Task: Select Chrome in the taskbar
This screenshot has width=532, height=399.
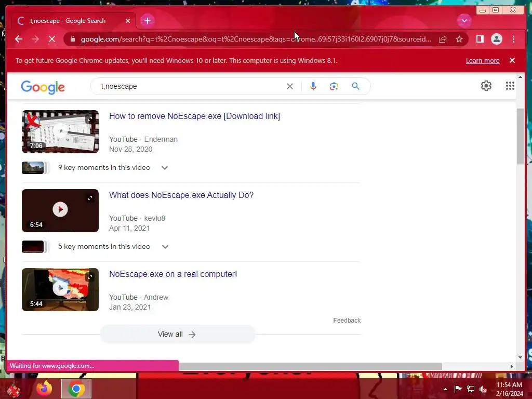Action: (x=76, y=389)
